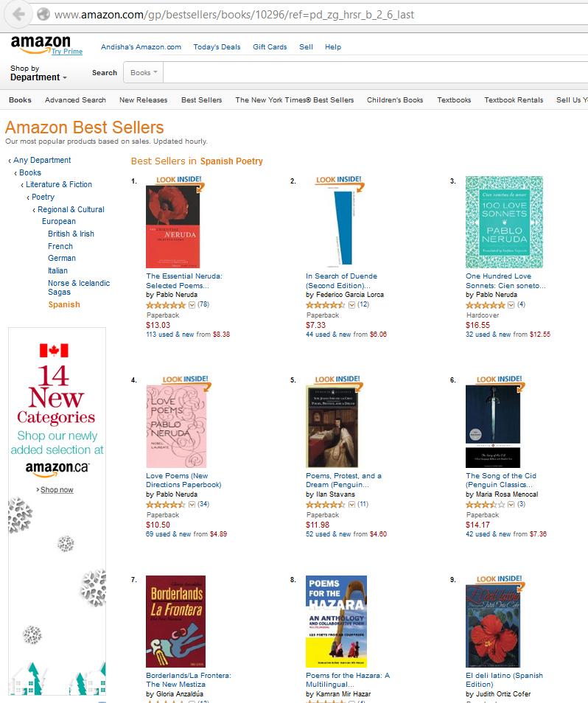Click the Try Prime link
This screenshot has height=703, width=588.
[x=67, y=52]
